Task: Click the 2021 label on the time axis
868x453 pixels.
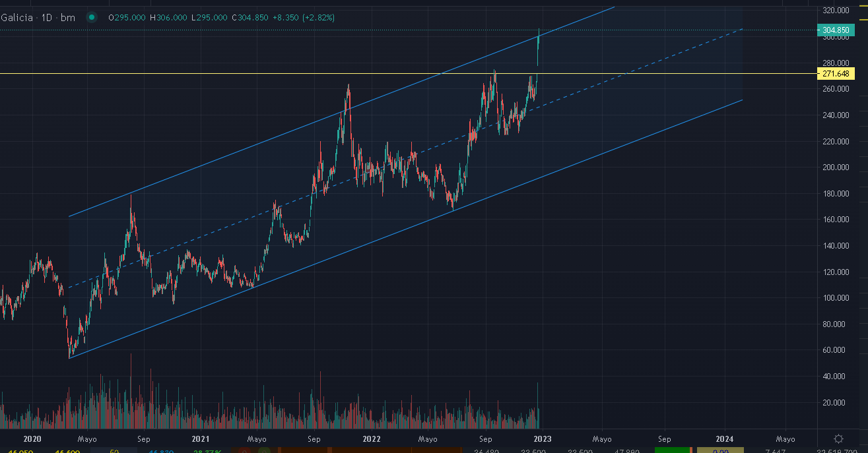Action: (201, 439)
